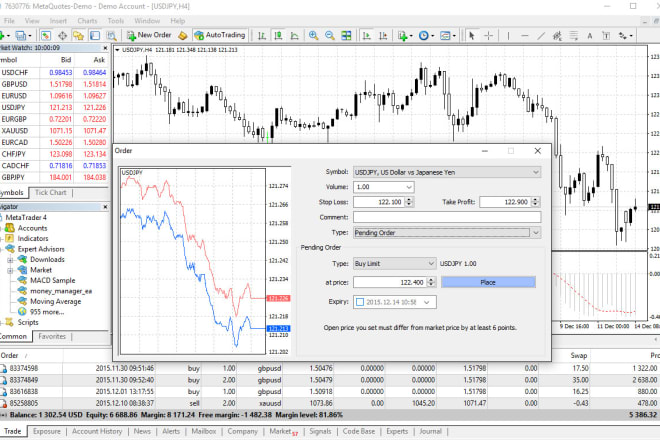Open the Charts menu
The image size is (660, 440).
pyautogui.click(x=87, y=21)
